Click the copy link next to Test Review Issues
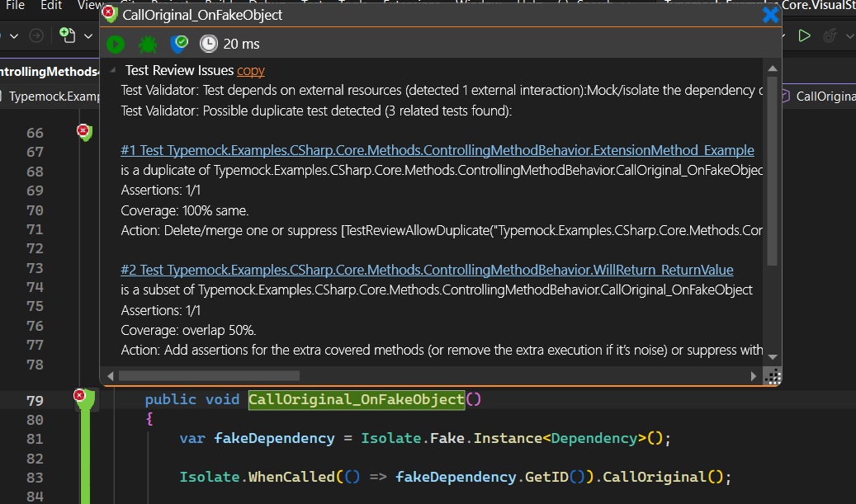Viewport: 856px width, 504px height. coord(251,70)
